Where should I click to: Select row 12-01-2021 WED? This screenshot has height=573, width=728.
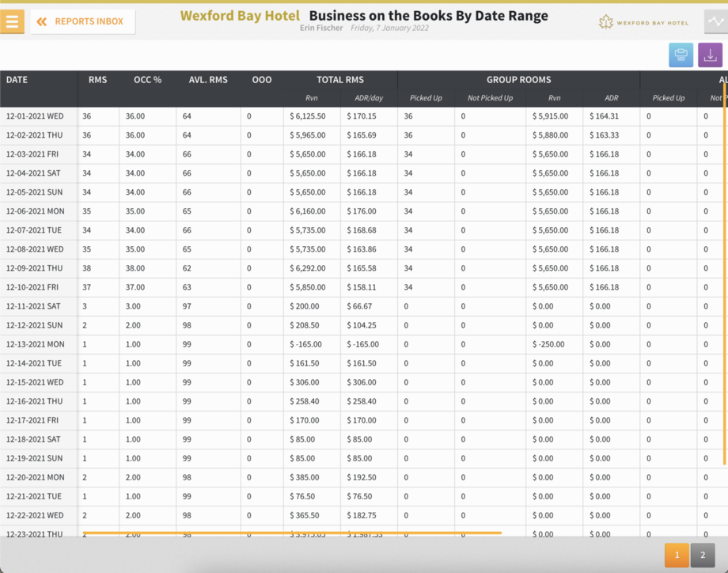click(x=364, y=116)
